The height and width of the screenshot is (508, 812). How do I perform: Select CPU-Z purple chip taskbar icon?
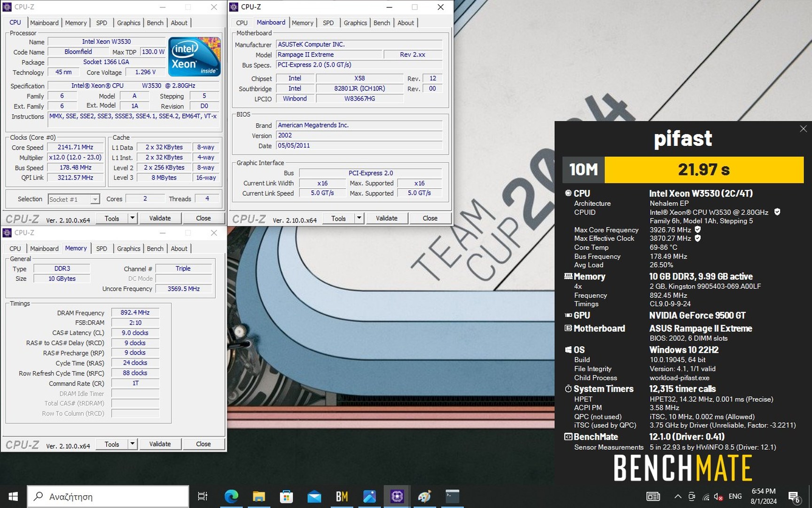coord(397,496)
